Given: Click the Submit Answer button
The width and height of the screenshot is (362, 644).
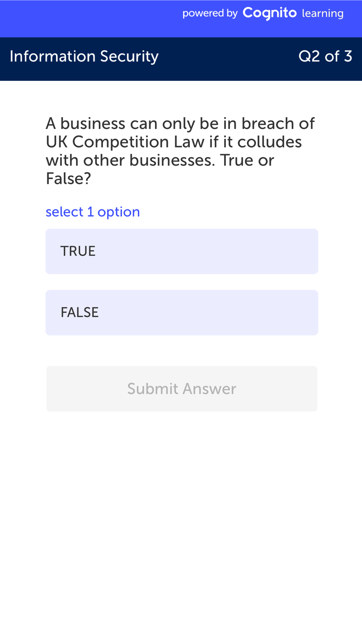Looking at the screenshot, I should click(182, 389).
